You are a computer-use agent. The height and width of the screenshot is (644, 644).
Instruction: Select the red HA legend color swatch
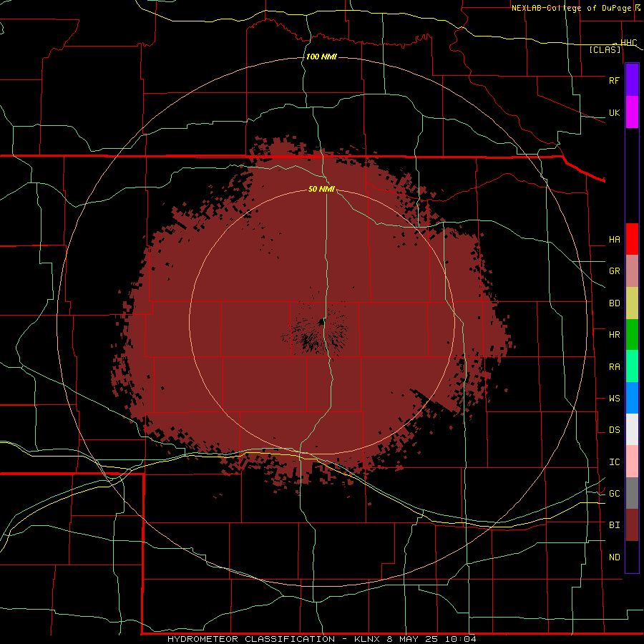632,239
